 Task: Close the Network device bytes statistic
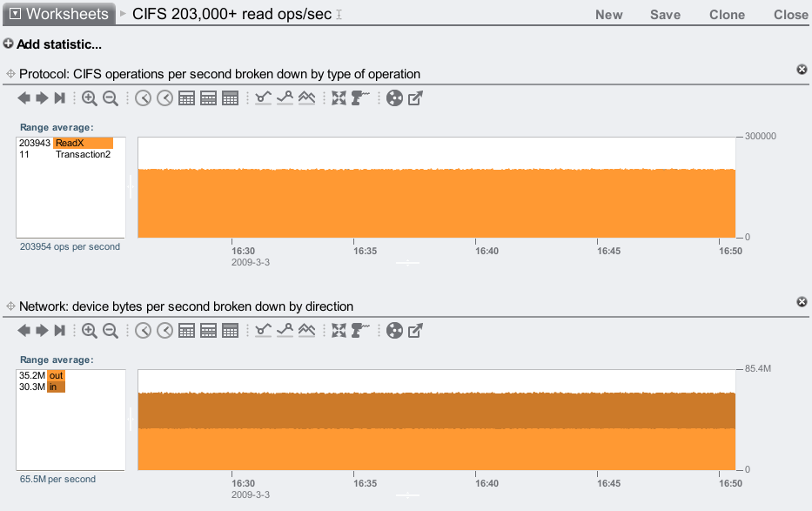pos(802,302)
